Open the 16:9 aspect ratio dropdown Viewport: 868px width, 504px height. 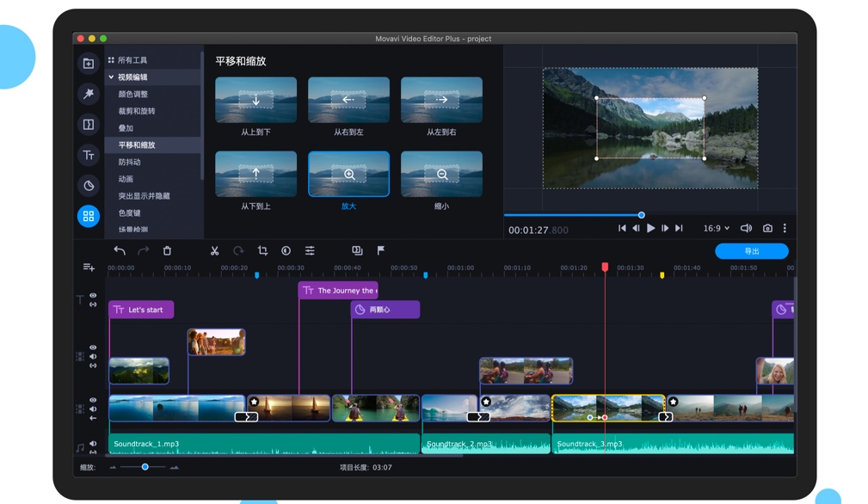[715, 228]
